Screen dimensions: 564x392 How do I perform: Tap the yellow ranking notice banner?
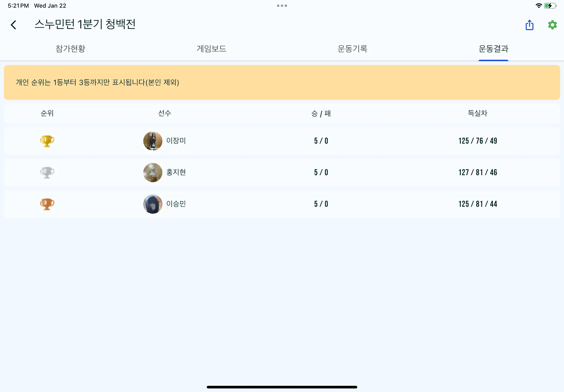(282, 82)
